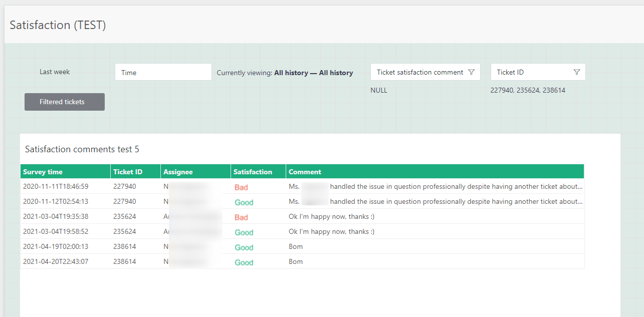Click the Ticket ID filter funnel icon
The width and height of the screenshot is (644, 317).
(x=576, y=72)
